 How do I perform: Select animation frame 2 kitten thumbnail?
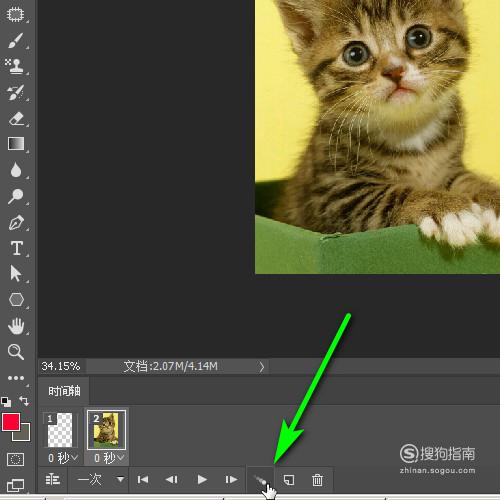click(106, 430)
